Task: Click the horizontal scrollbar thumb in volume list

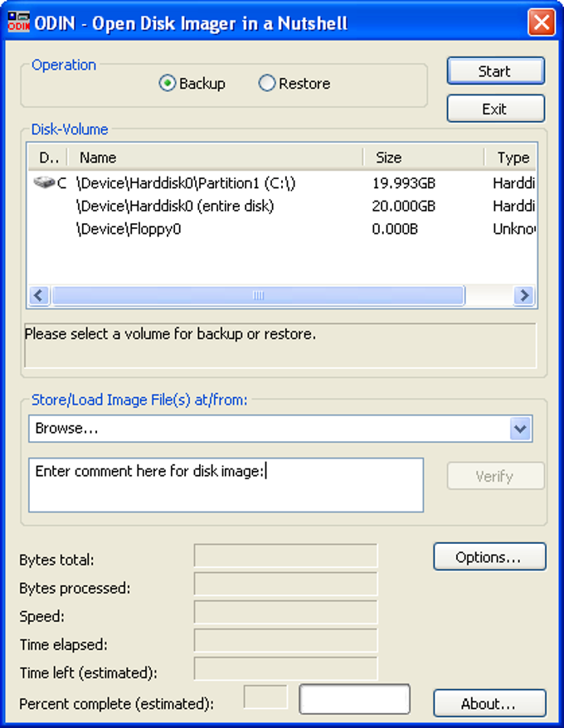Action: 258,295
